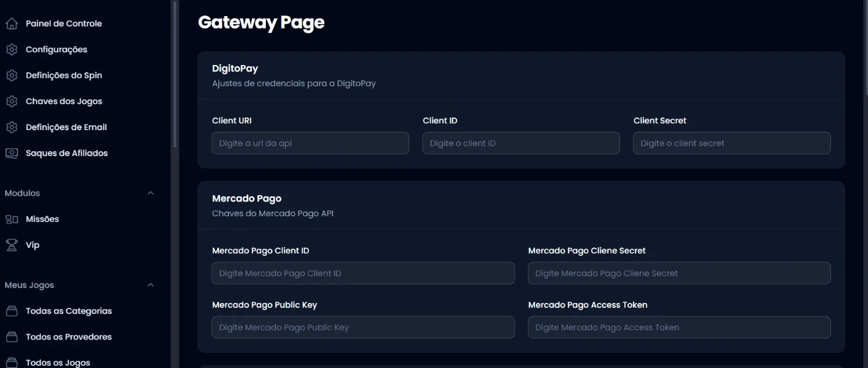Click the Missões sidebar icon
This screenshot has height=368, width=868.
click(x=11, y=219)
